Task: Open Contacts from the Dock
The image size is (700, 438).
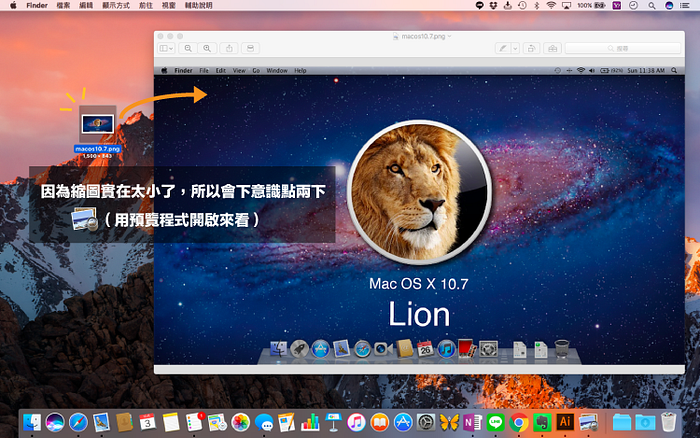Action: coord(125,422)
